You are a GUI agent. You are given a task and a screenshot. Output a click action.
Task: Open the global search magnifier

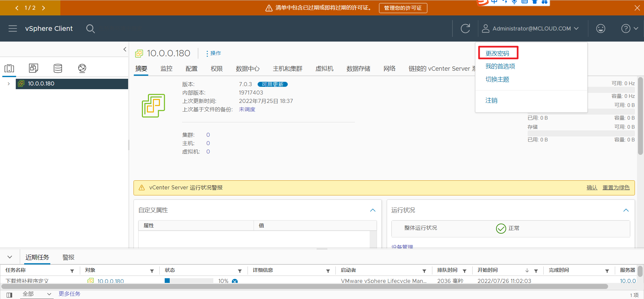[x=90, y=28]
